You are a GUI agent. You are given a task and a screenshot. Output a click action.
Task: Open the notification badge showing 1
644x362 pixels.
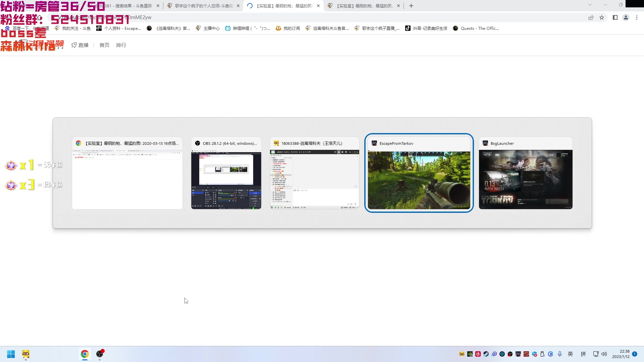[635, 354]
